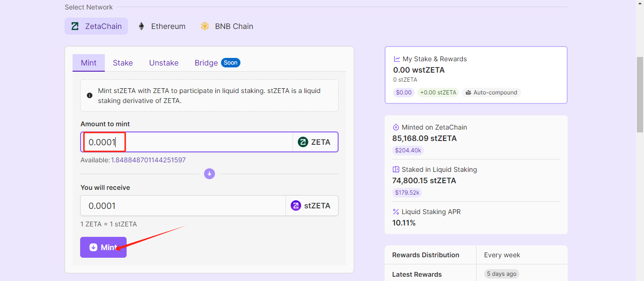Open the Mint tab
The height and width of the screenshot is (281, 644).
pos(89,63)
